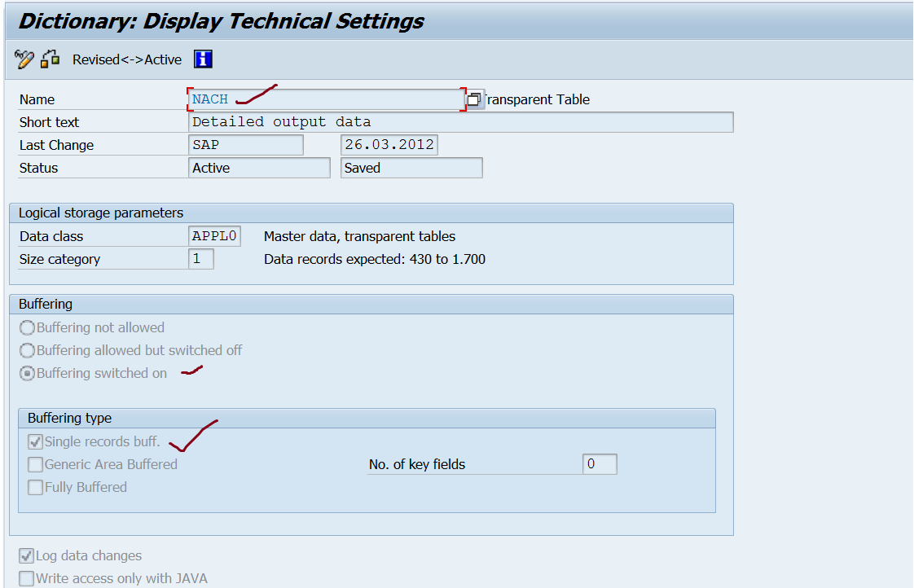This screenshot has height=588, width=914.
Task: Toggle Write access only with JAVA checkbox
Action: pos(26,579)
